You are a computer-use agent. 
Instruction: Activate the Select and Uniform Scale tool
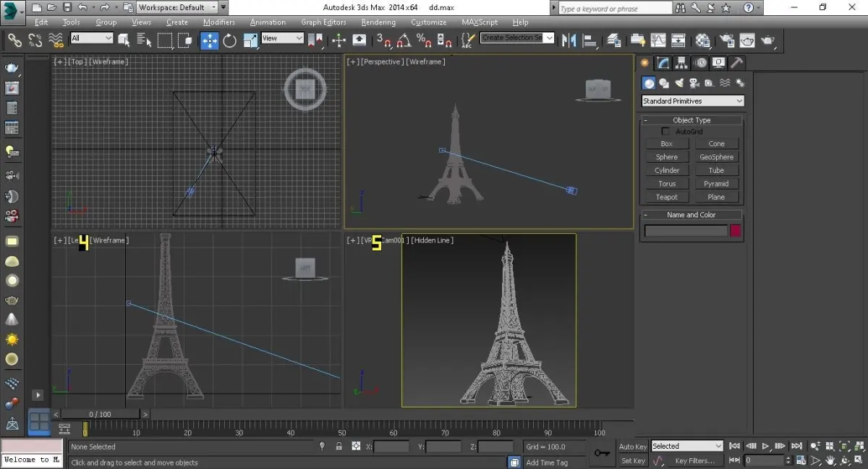point(251,40)
